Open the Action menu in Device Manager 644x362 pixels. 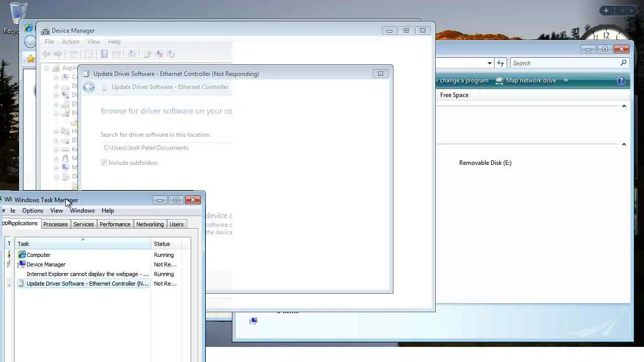tap(70, 42)
